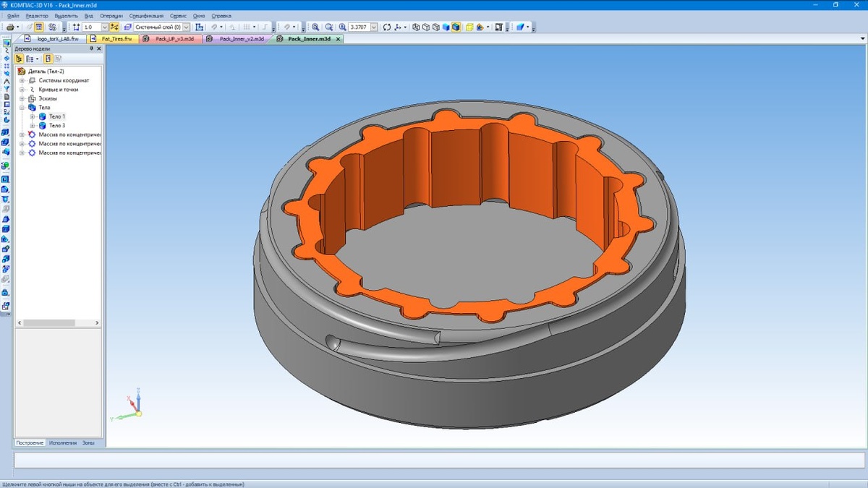Expand Системы координат node
Screen dimensions: 868x488
pos(22,80)
